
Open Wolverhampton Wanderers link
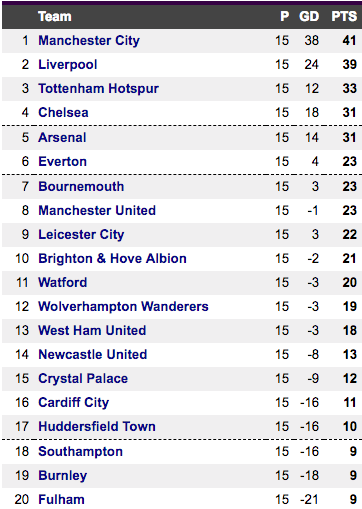(x=123, y=307)
